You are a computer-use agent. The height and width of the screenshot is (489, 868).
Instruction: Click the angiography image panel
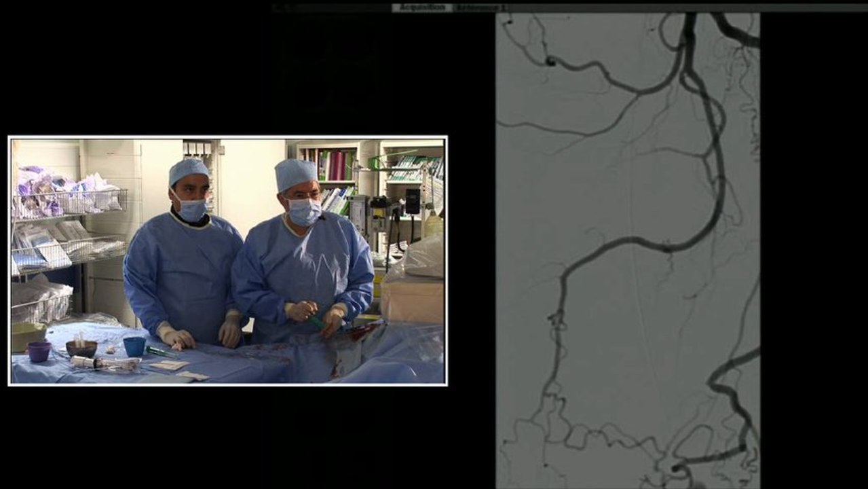628,251
